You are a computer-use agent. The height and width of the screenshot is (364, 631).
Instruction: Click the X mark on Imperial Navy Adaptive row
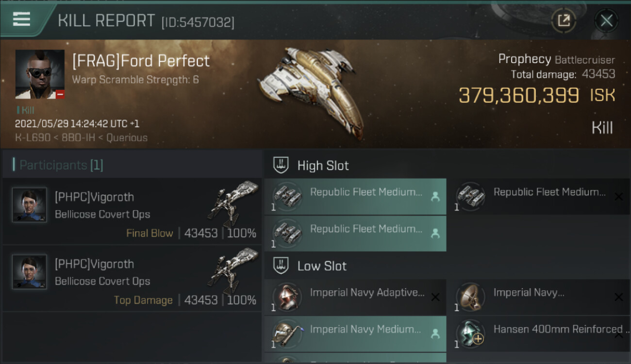coord(435,297)
